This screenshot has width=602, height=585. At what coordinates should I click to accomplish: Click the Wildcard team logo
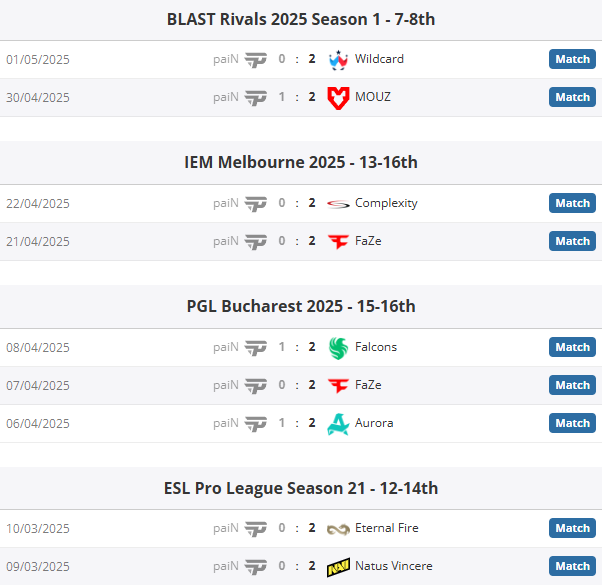338,60
